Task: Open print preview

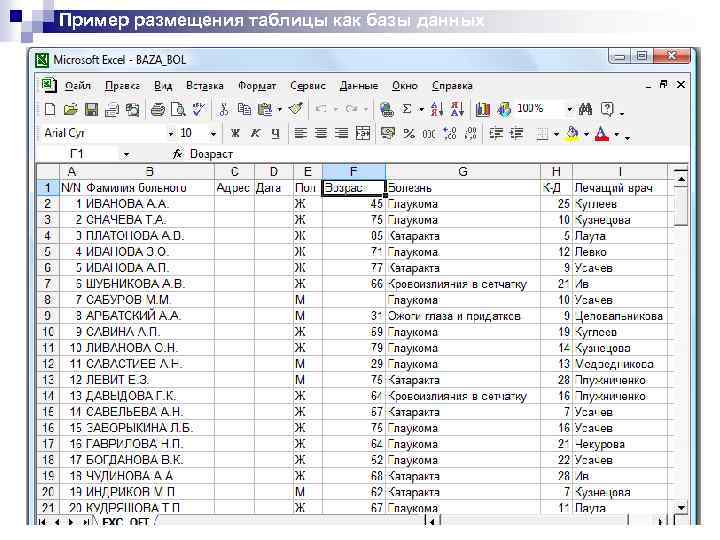Action: click(x=178, y=109)
